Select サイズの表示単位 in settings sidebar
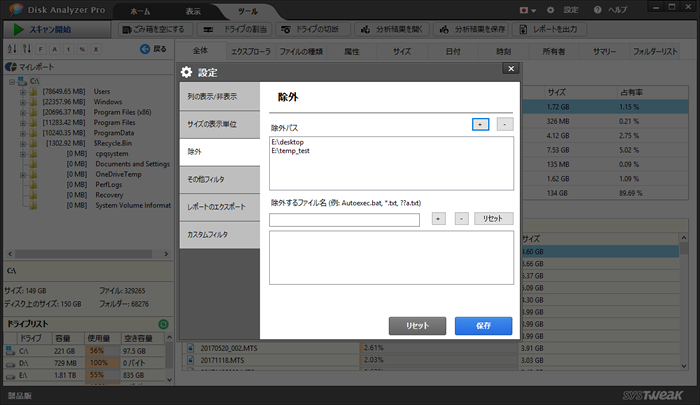The width and height of the screenshot is (700, 405). click(x=220, y=124)
